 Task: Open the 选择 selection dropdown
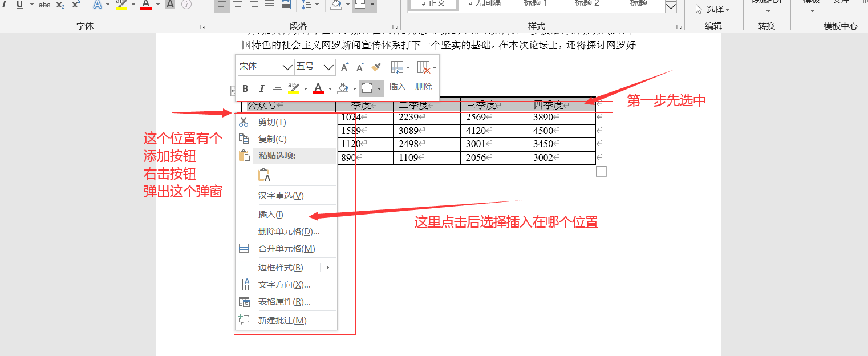[x=715, y=9]
